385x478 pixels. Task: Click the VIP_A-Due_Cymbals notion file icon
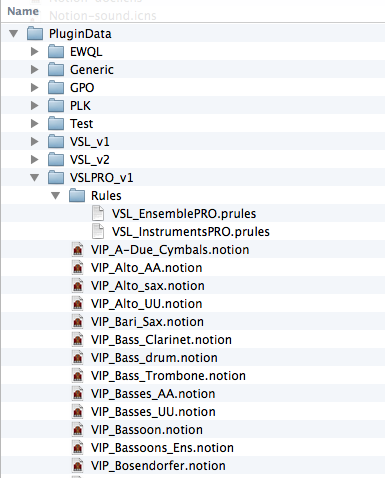(77, 250)
